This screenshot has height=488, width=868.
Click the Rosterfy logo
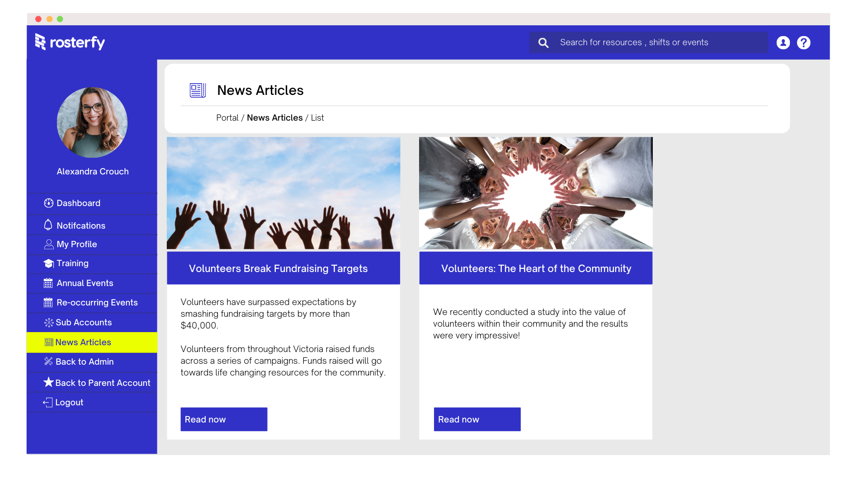(x=70, y=42)
